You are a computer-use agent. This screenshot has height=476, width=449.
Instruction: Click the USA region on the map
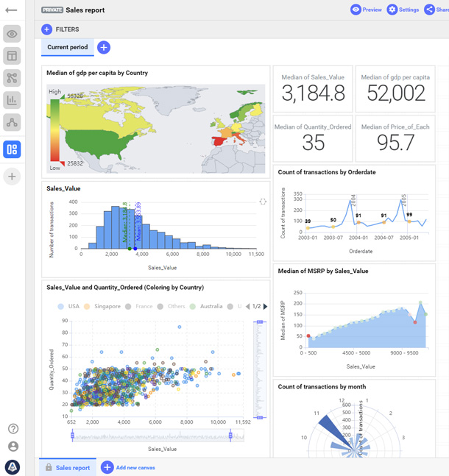tap(97, 143)
